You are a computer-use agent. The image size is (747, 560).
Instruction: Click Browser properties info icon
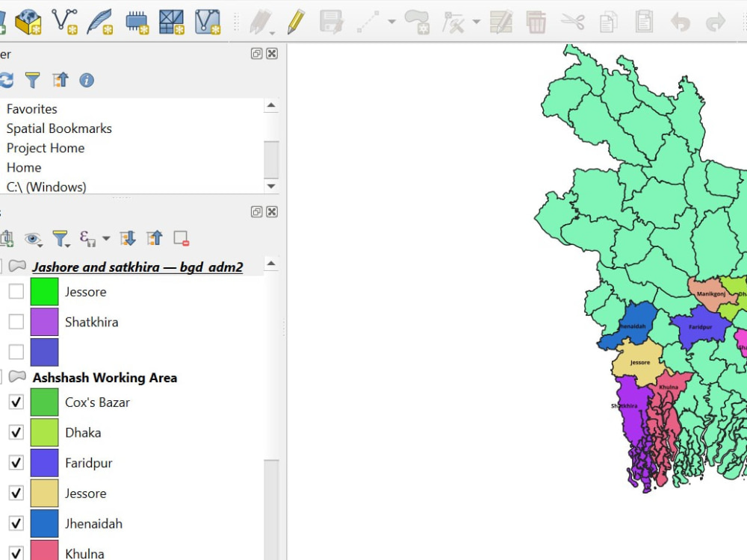[86, 80]
